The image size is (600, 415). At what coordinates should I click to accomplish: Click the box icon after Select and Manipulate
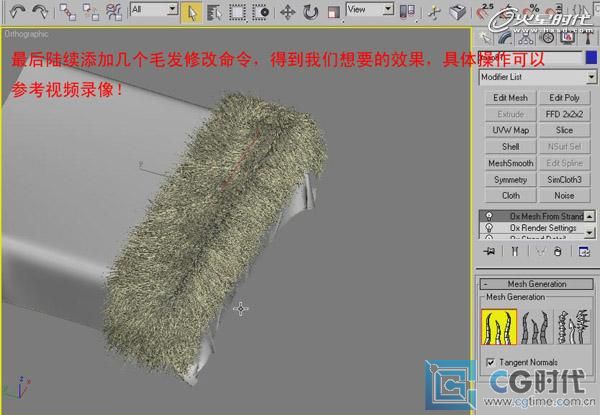(457, 12)
